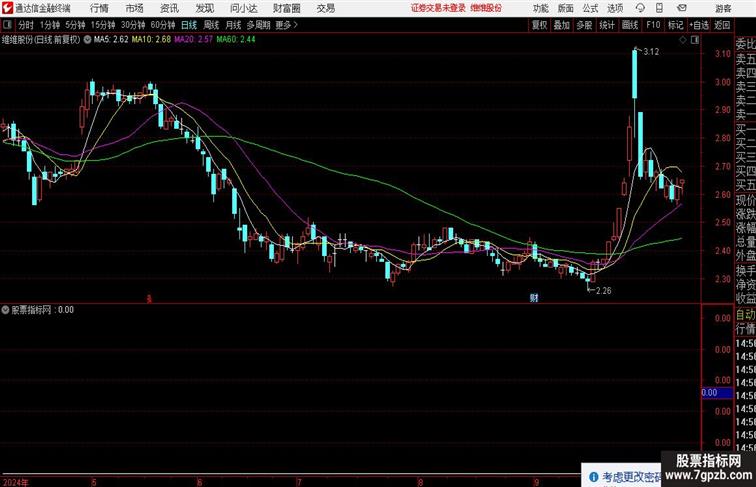Image resolution: width=756 pixels, height=487 pixels.
Task: Switch to the 5分钟 period tab
Action: pos(75,25)
